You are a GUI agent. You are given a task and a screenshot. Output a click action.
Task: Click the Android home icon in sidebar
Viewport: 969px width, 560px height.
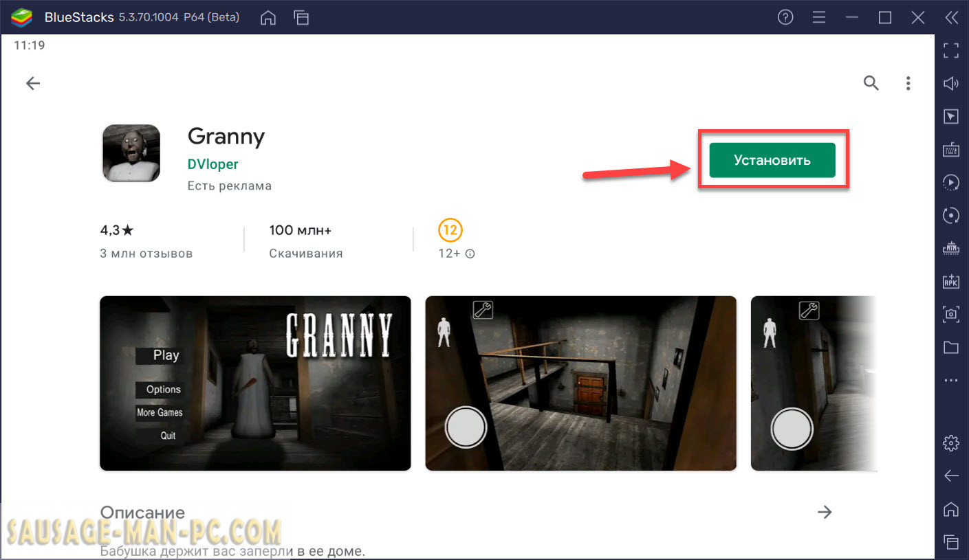(951, 508)
